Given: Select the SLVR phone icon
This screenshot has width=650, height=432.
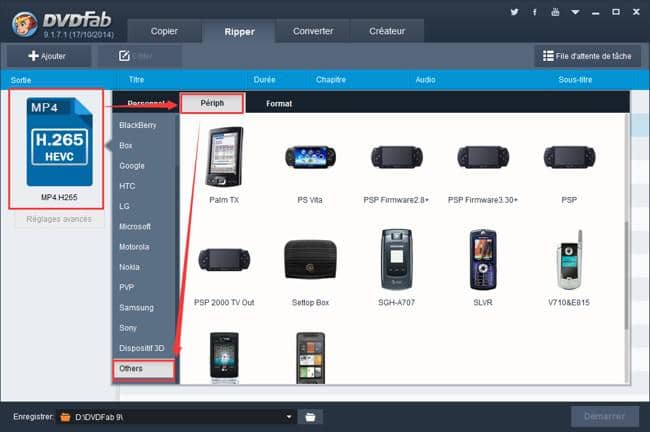Looking at the screenshot, I should (483, 260).
